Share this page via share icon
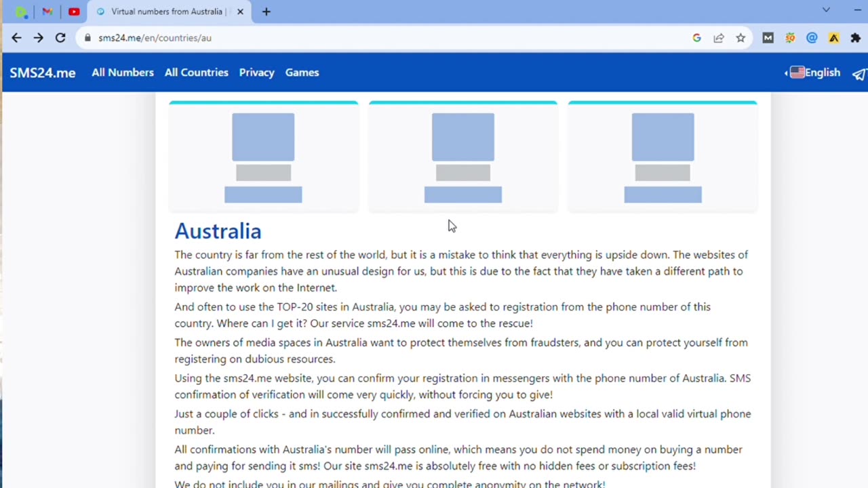 (719, 38)
